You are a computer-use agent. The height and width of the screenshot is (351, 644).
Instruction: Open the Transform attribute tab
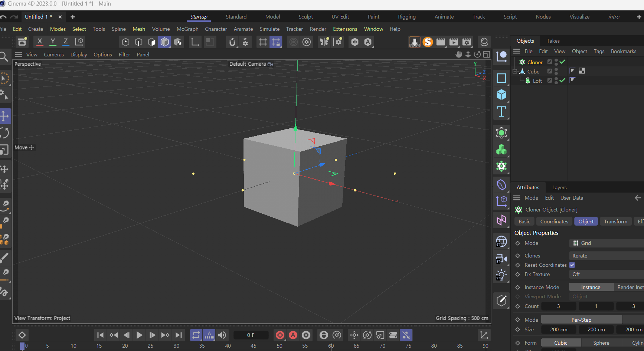(615, 222)
